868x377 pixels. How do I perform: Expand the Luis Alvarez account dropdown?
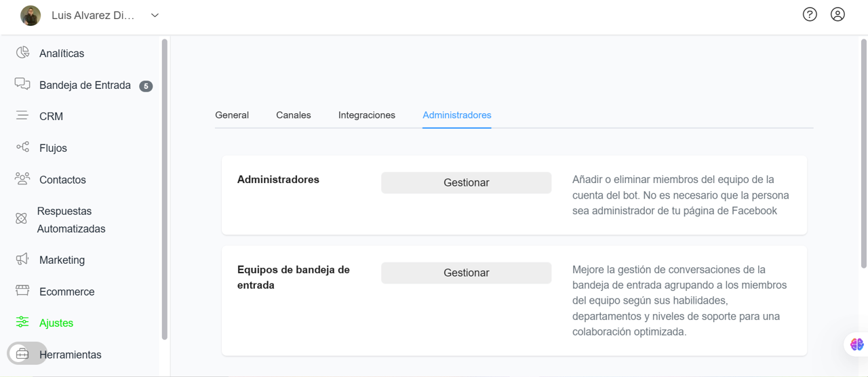(x=155, y=15)
